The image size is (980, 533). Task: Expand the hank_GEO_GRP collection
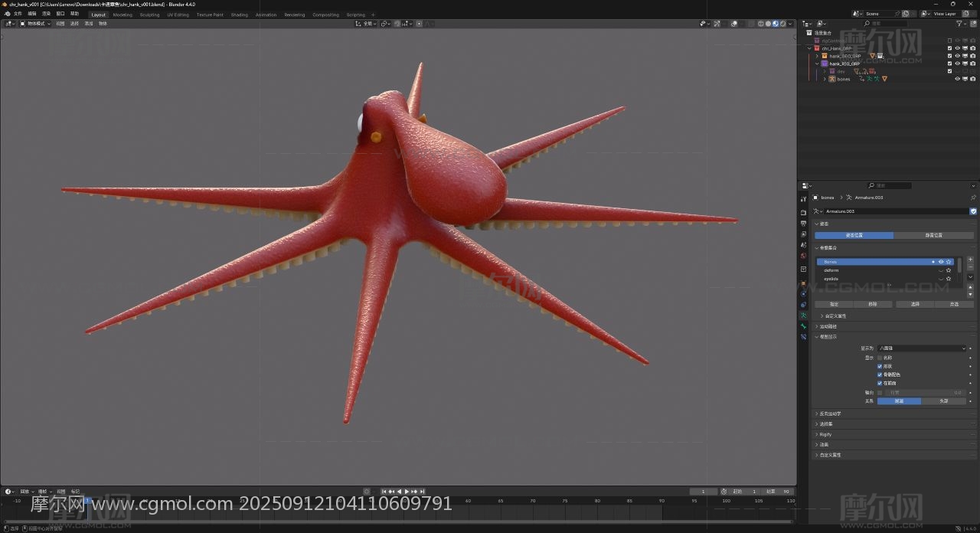click(817, 56)
